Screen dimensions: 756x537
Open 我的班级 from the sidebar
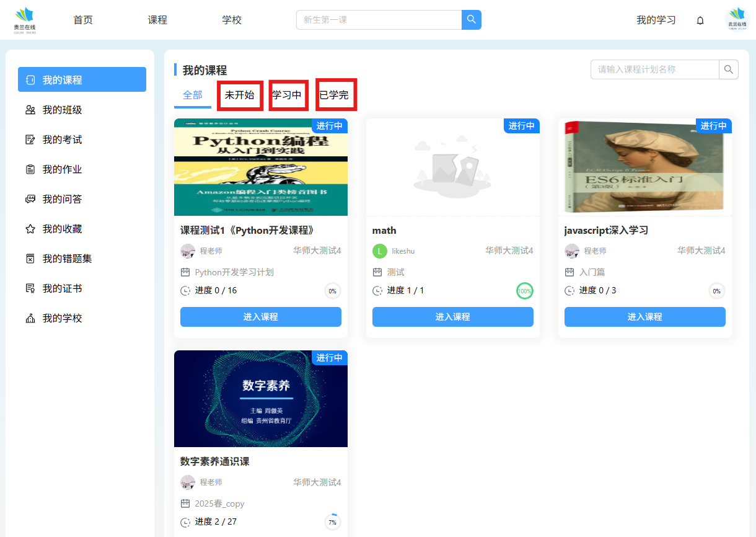[62, 110]
